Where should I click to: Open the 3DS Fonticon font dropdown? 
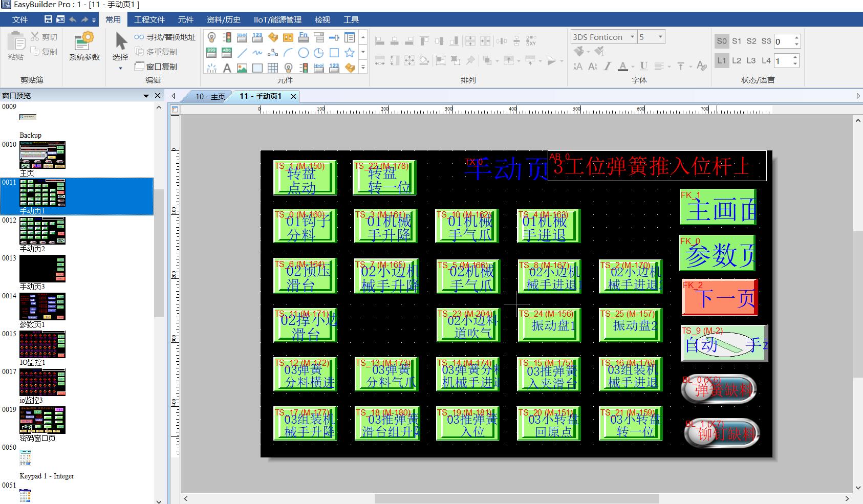pos(632,37)
